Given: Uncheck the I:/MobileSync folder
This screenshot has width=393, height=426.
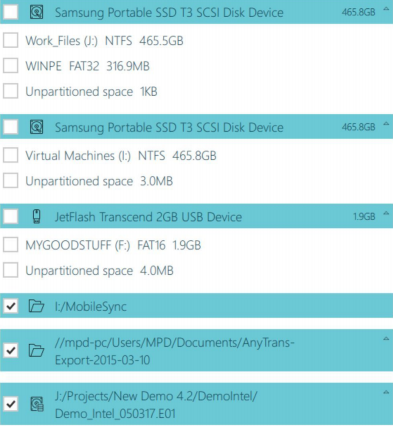Looking at the screenshot, I should (x=10, y=306).
